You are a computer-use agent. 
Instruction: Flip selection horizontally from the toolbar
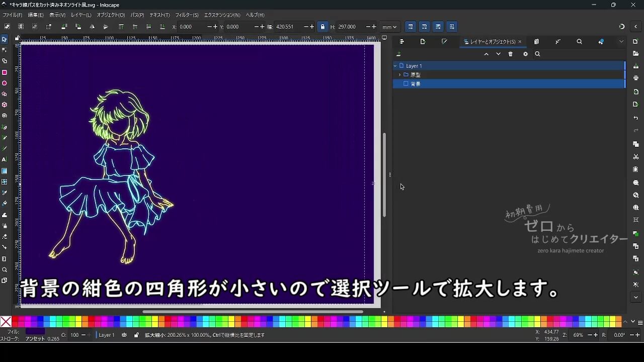[92, 27]
